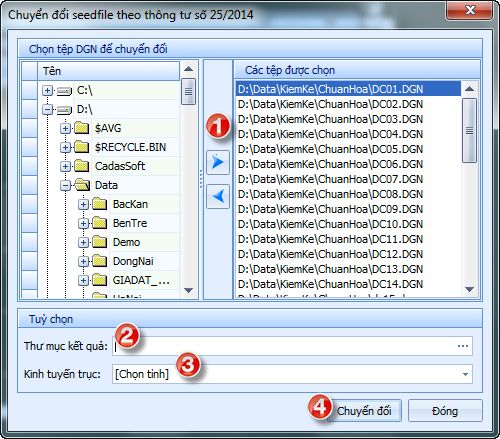This screenshot has height=439, width=500.
Task: Select DC05.DGN in the chosen files list
Action: pyautogui.click(x=330, y=149)
